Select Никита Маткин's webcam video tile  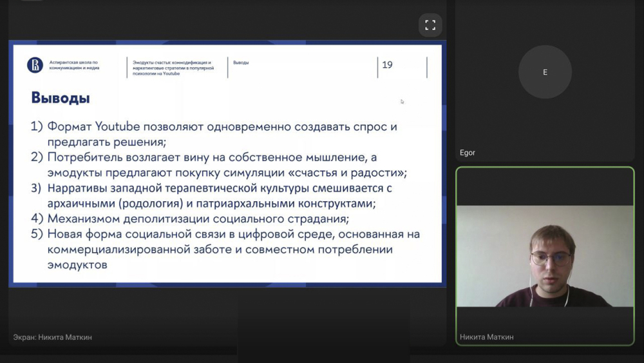pos(545,256)
